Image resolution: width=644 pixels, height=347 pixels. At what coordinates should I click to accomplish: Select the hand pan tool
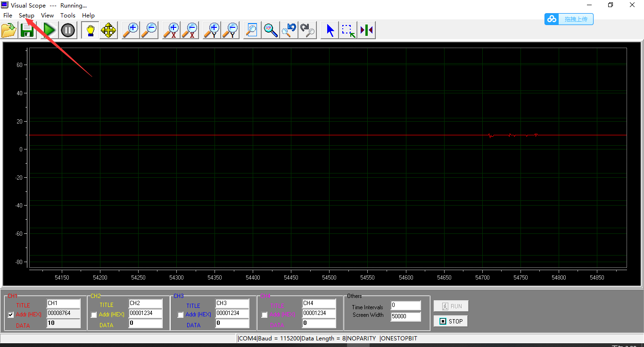(x=90, y=30)
